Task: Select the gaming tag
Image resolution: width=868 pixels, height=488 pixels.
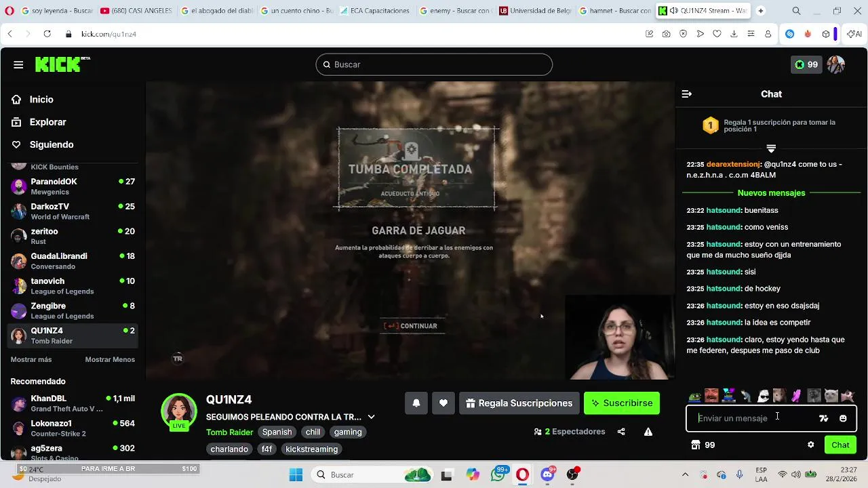Action: (x=348, y=432)
